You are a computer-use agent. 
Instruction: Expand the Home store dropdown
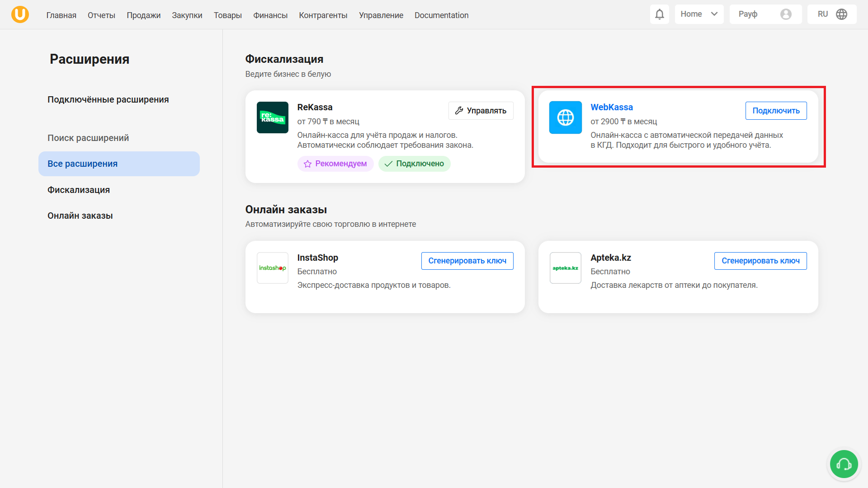coord(699,14)
